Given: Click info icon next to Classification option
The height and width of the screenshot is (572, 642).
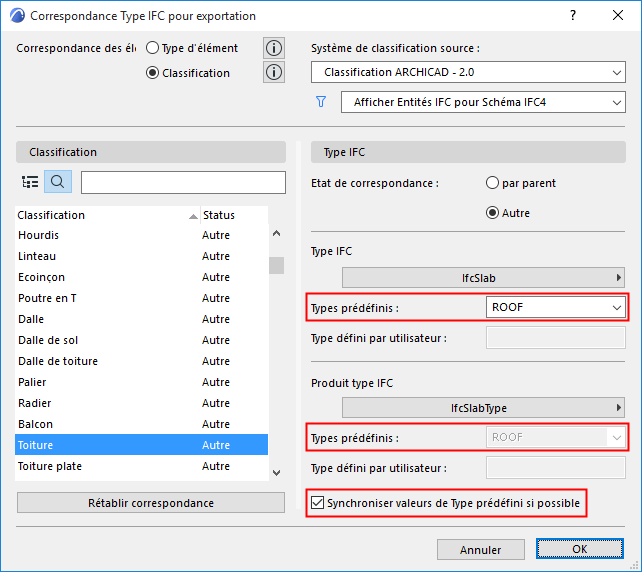Looking at the screenshot, I should [x=274, y=72].
